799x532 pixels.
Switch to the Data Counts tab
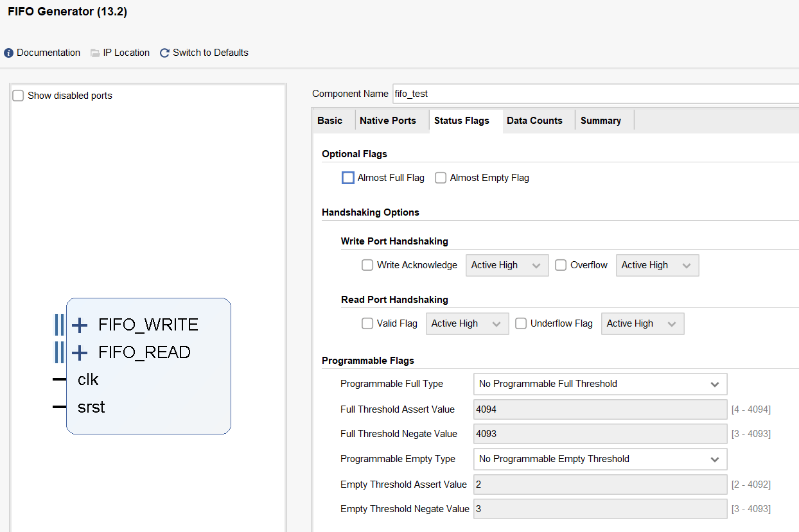pyautogui.click(x=534, y=121)
